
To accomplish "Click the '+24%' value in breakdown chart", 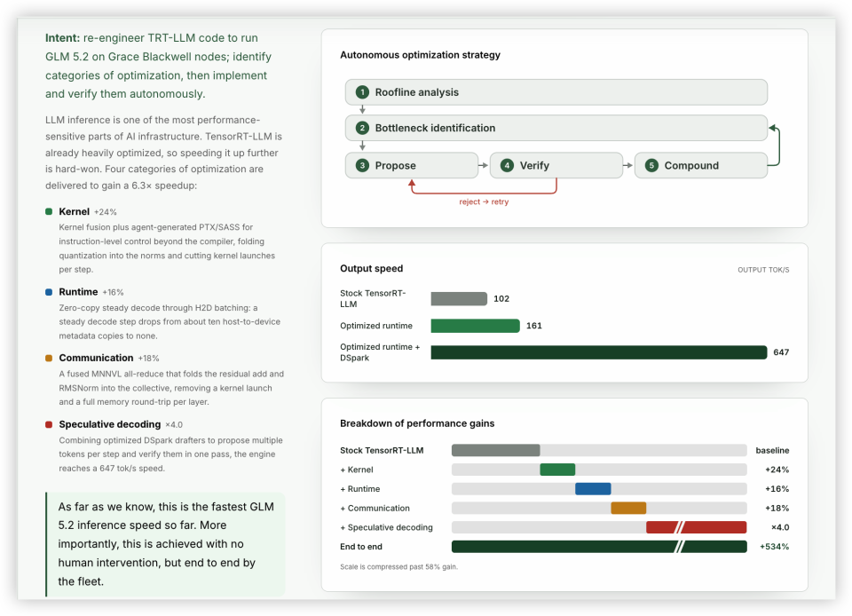I will [777, 470].
